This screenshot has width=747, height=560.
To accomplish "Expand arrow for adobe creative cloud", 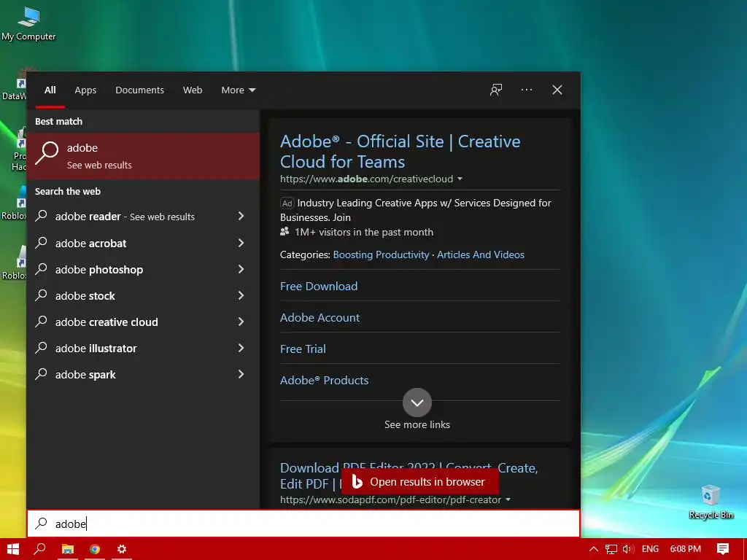I will point(241,322).
